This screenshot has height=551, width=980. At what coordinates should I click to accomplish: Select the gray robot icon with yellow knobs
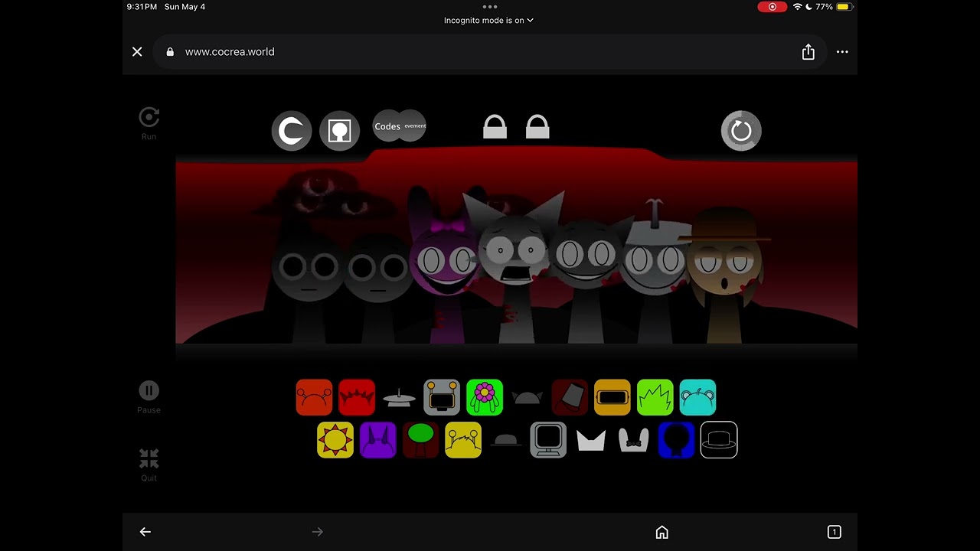[x=442, y=397]
